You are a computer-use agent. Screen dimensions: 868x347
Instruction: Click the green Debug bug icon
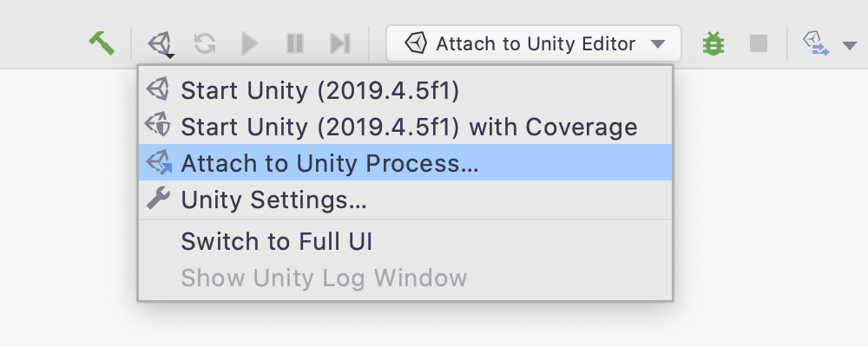pyautogui.click(x=713, y=43)
